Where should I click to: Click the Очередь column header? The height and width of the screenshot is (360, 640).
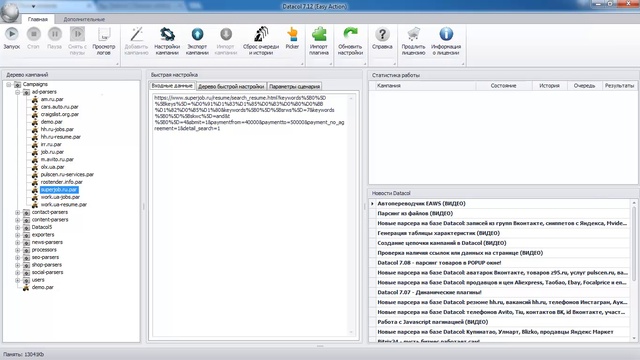[x=584, y=86]
